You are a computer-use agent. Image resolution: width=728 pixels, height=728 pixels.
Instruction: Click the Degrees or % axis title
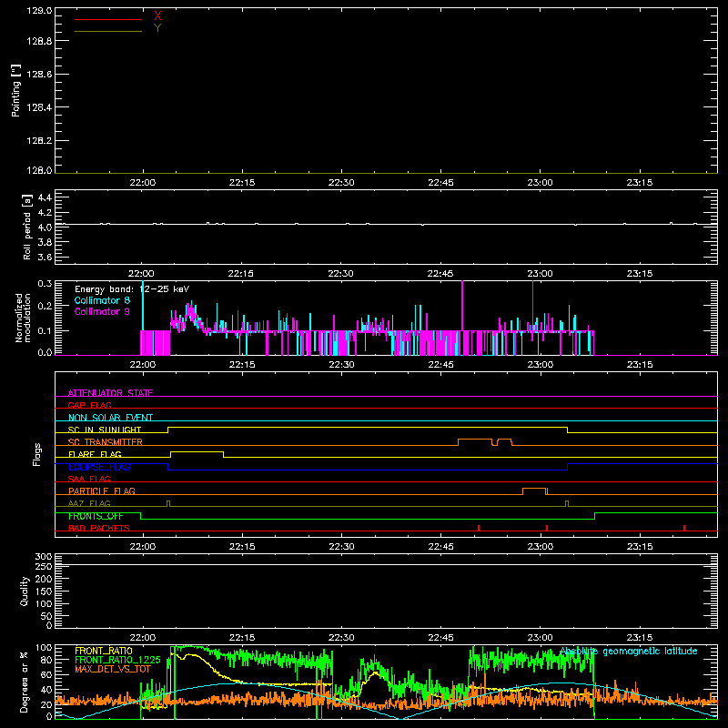pyautogui.click(x=25, y=682)
